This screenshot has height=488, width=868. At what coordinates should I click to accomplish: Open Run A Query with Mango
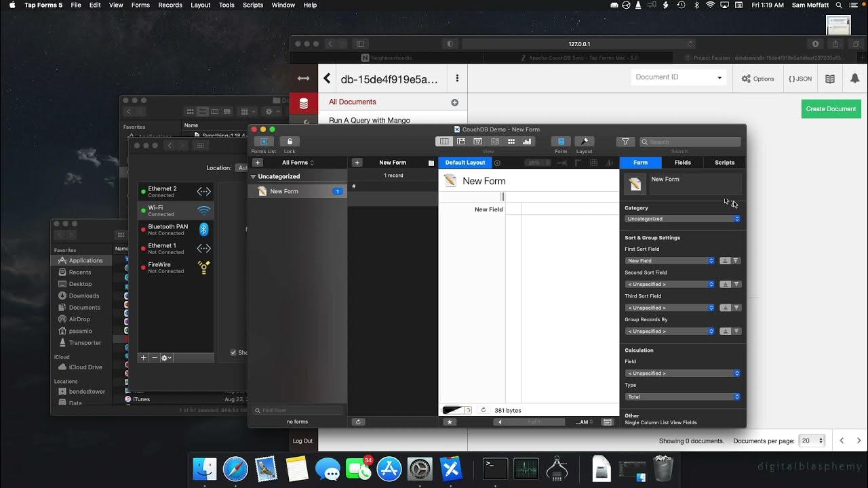click(370, 120)
